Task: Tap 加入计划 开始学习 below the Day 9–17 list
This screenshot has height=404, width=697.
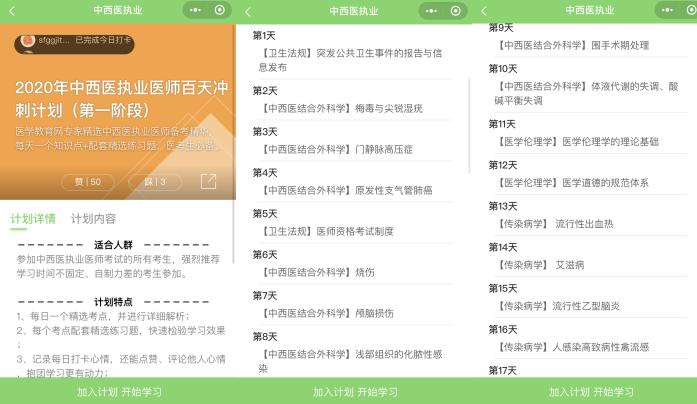Action: coord(589,391)
